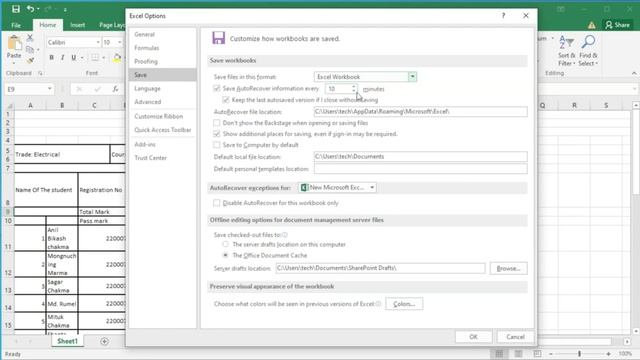
Task: Increase AutoRecover minutes with spinner up
Action: [x=353, y=87]
